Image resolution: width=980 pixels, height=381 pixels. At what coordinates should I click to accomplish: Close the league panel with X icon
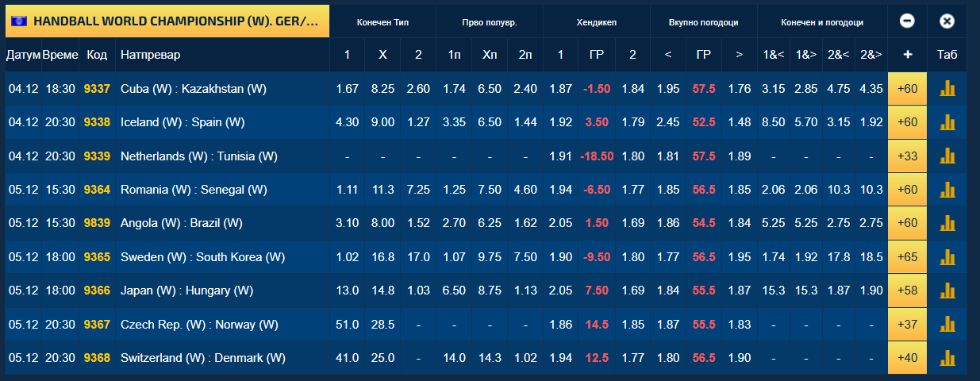(x=947, y=21)
